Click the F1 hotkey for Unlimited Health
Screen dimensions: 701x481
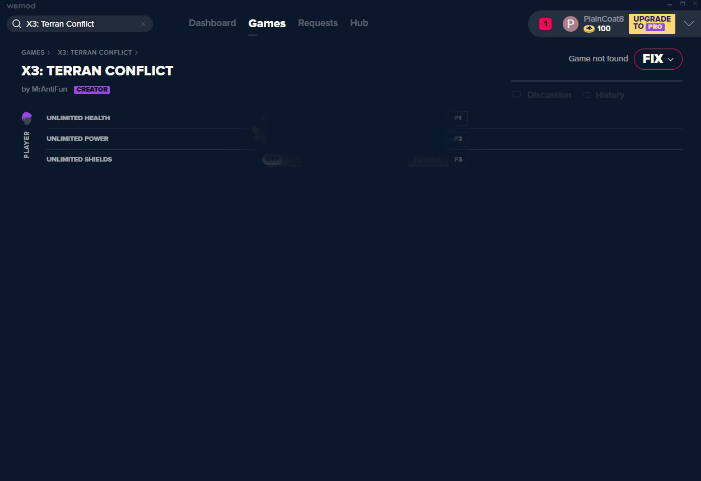coord(458,118)
